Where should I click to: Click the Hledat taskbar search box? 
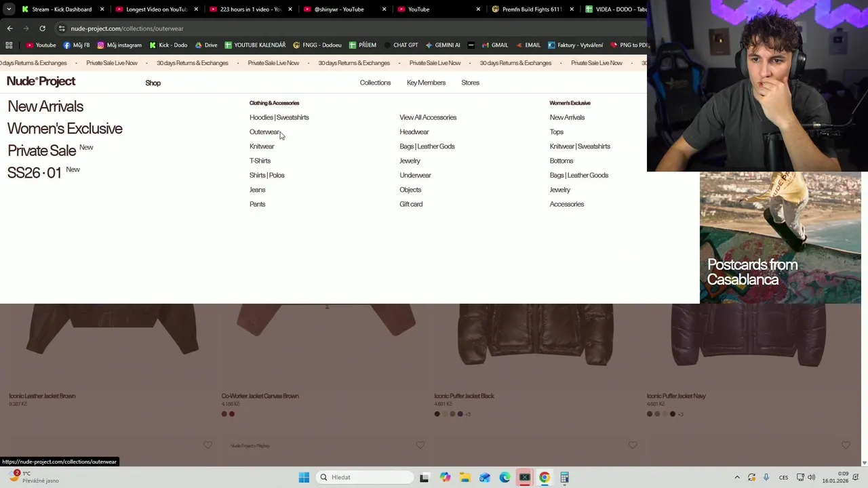click(x=365, y=477)
